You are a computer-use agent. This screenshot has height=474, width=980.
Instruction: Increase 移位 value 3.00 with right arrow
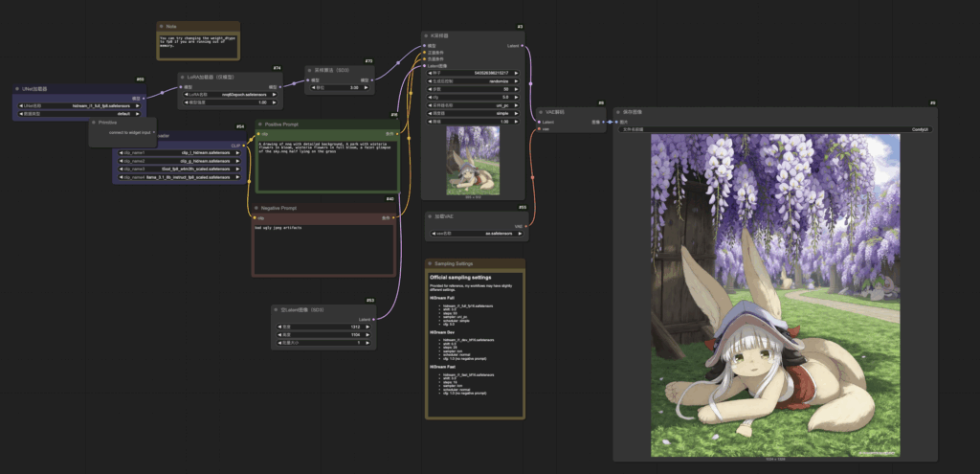(367, 87)
